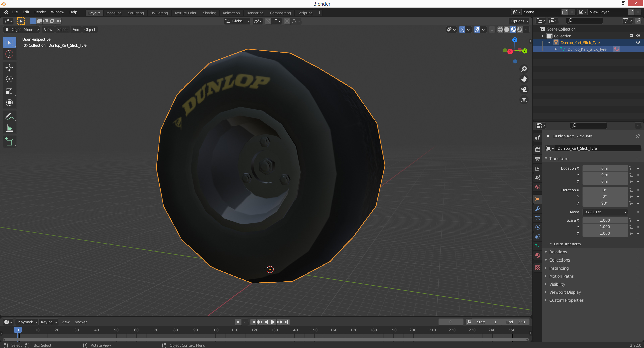Uncheck the Collection exclude checkbox
The image size is (644, 348).
(631, 36)
